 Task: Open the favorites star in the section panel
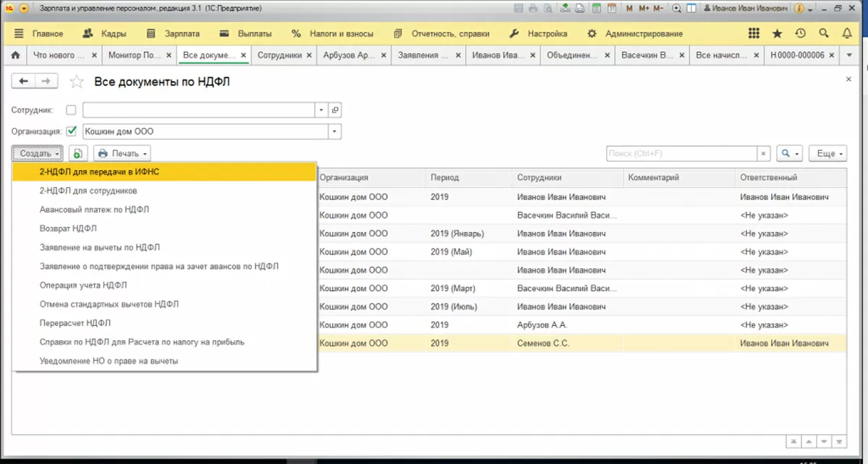[x=777, y=34]
